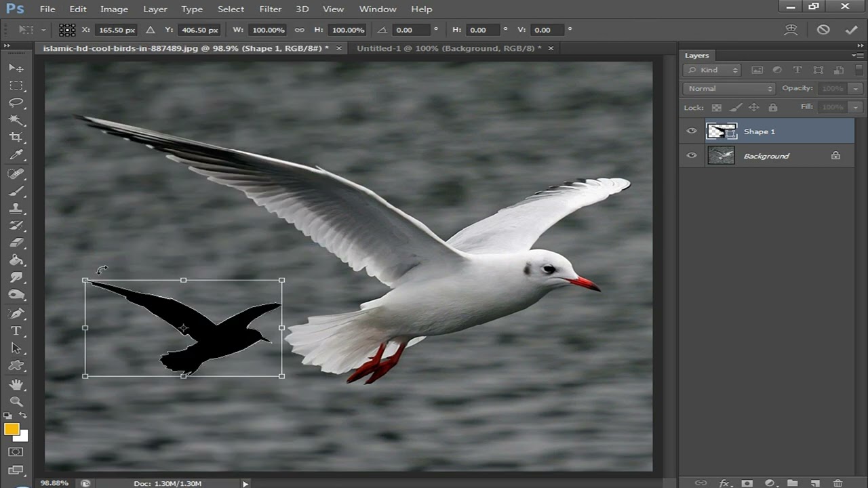Commit transform with the checkmark icon
This screenshot has width=868, height=488.
point(851,30)
